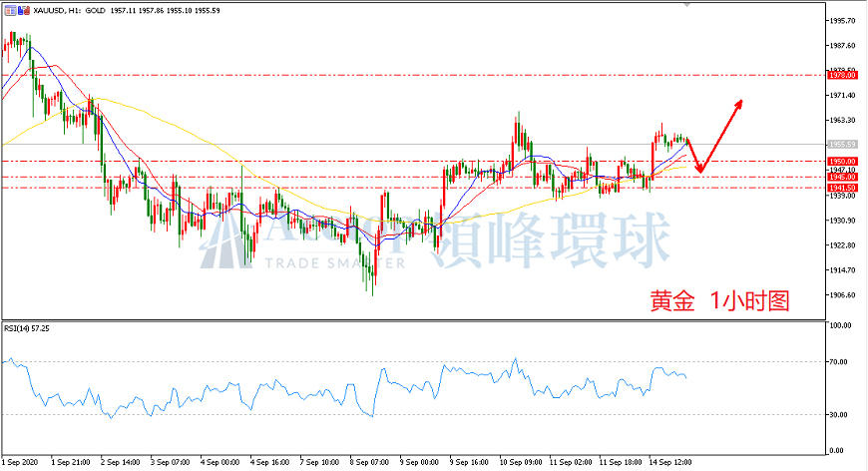Click the 1995.70 price scale value
868x471 pixels.
(x=842, y=21)
